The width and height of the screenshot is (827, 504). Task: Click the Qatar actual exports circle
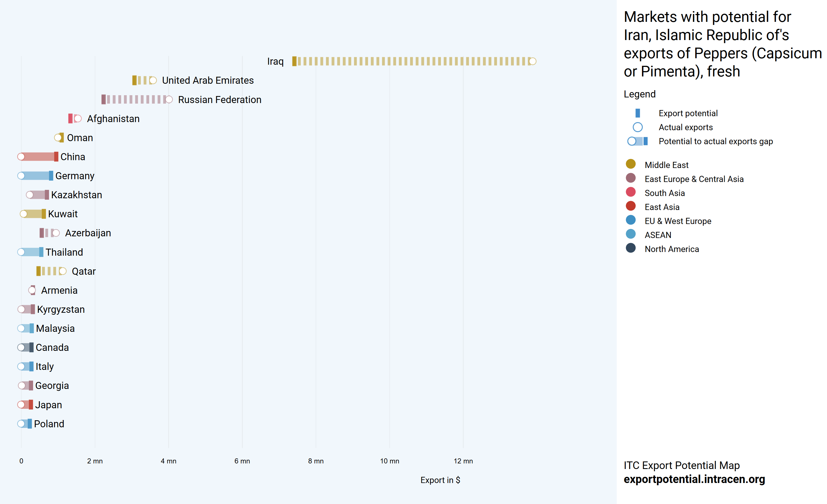coord(63,271)
